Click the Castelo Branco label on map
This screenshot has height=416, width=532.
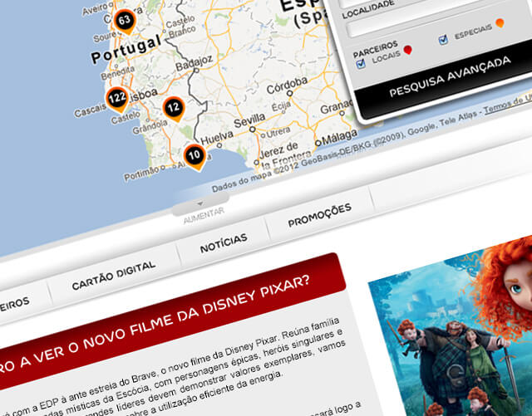pyautogui.click(x=180, y=27)
